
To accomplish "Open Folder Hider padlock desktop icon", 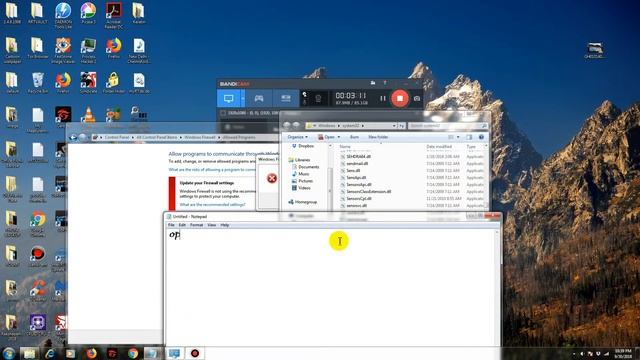I will (x=113, y=83).
